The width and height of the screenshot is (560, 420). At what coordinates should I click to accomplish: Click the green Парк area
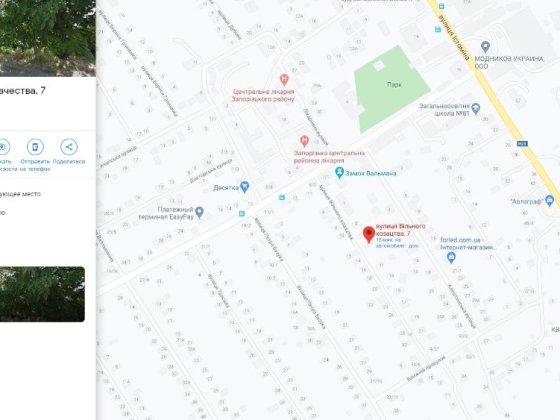tap(392, 88)
